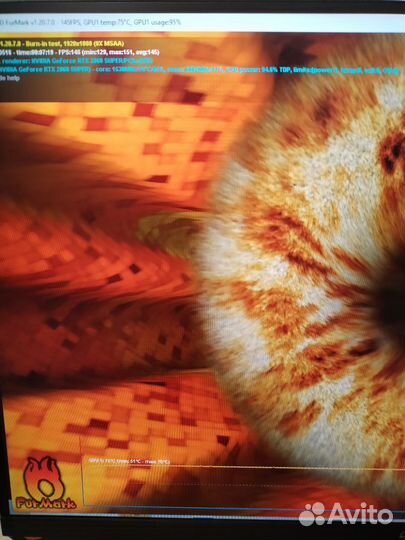Click the GPU temperature graph label
This screenshot has height=540, width=405.
[129, 461]
